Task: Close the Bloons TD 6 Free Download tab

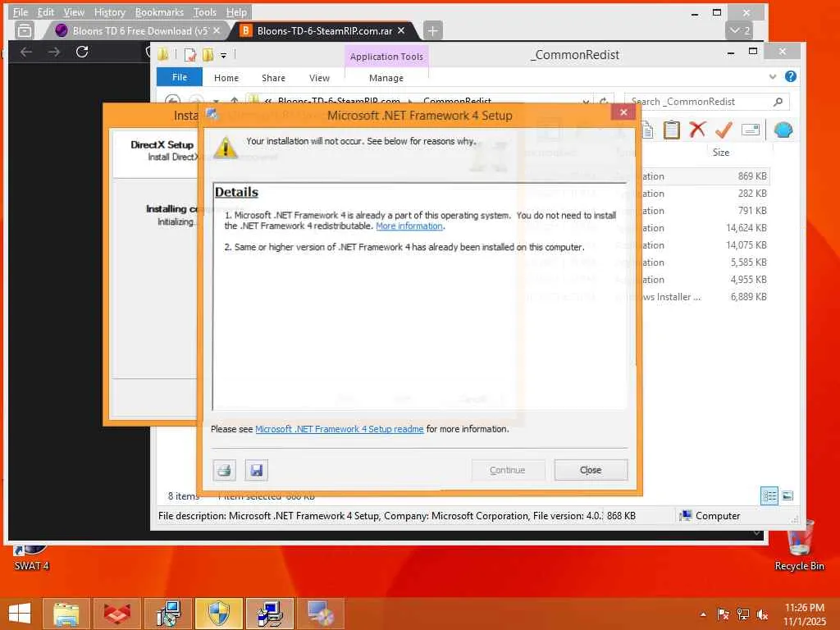Action: click(x=217, y=30)
